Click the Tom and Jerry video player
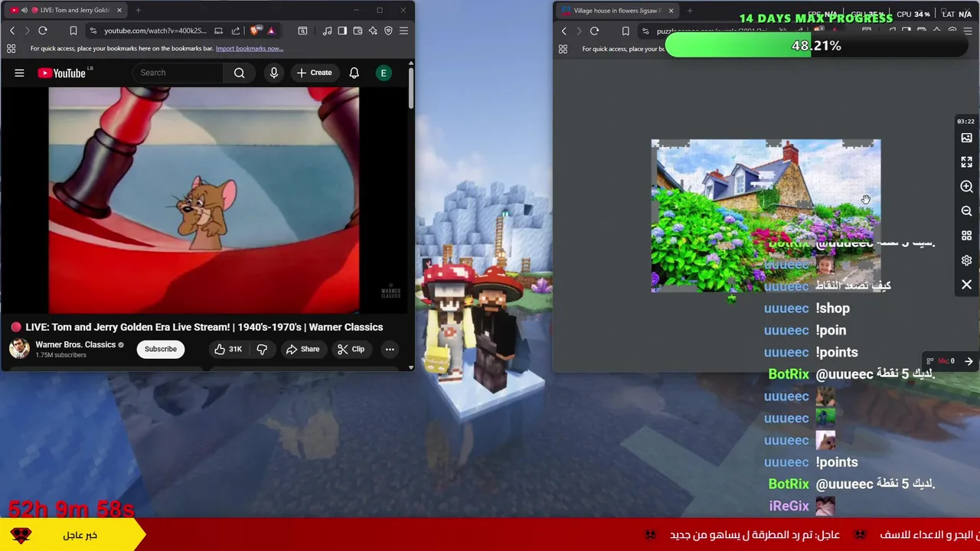The width and height of the screenshot is (980, 551). (204, 201)
